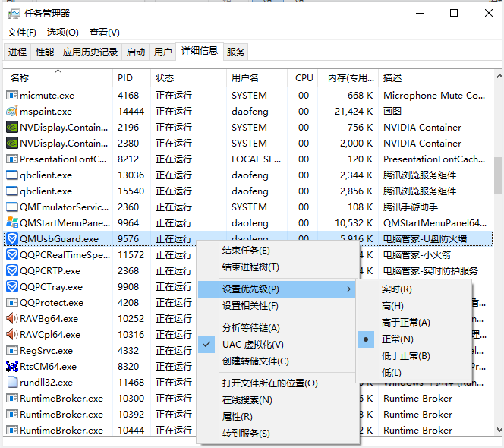This screenshot has width=504, height=448.
Task: Select the 正常(N) normal priority option
Action: coord(414,339)
